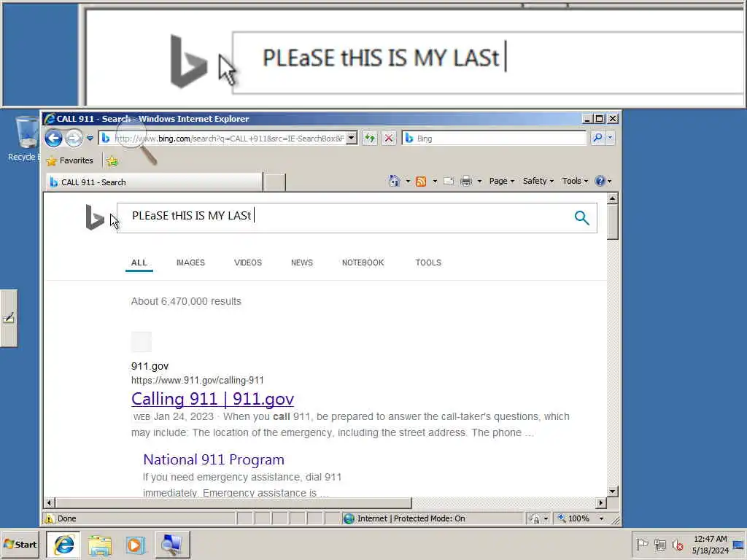Refresh the page with green arrows icon

(370, 139)
